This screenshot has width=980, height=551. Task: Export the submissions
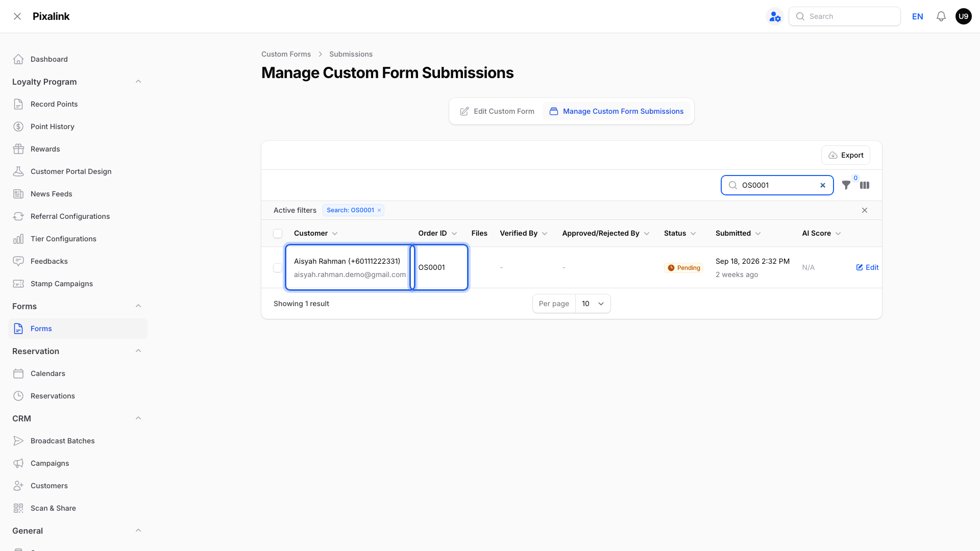[x=846, y=155]
